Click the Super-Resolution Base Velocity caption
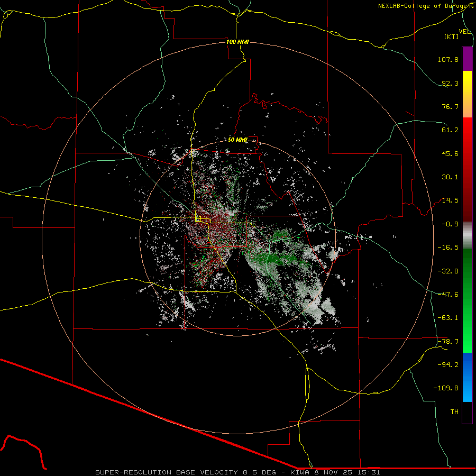This screenshot has width=476, height=476. [237, 472]
